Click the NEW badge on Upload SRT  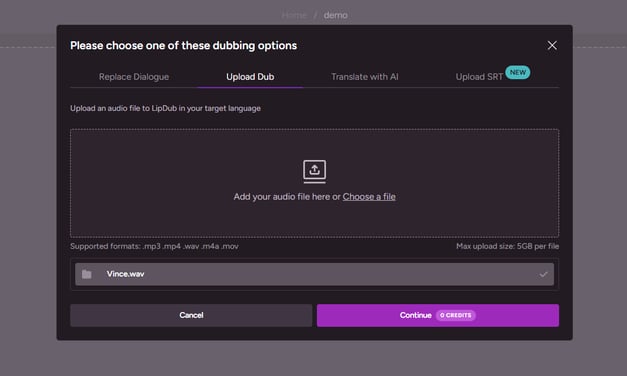(517, 72)
